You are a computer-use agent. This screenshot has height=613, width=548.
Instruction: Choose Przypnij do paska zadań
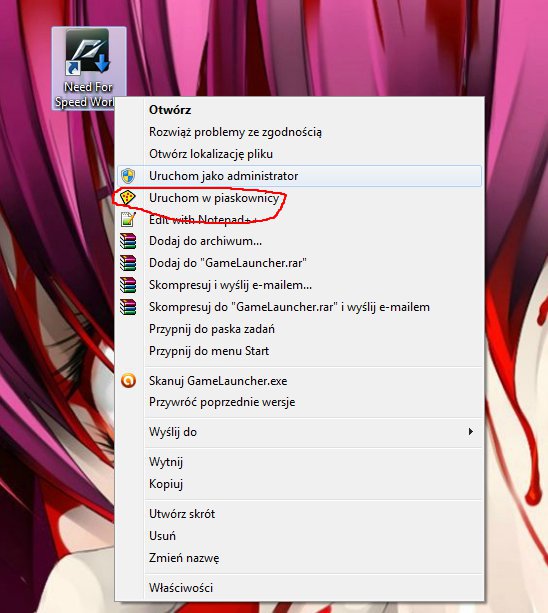click(299, 329)
